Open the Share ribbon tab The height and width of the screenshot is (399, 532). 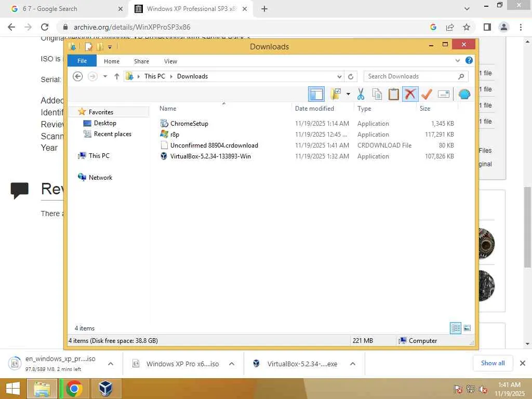pyautogui.click(x=141, y=61)
